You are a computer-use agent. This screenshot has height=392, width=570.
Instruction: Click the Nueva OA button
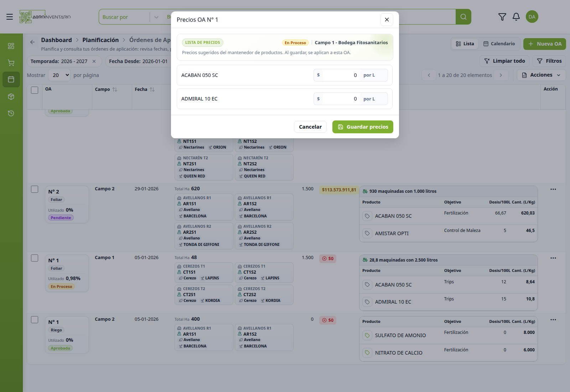point(544,44)
